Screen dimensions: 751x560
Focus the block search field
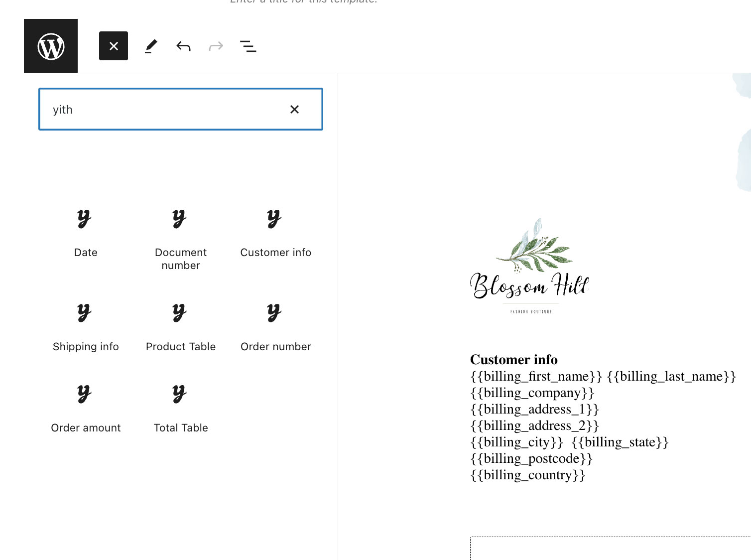tap(164, 110)
